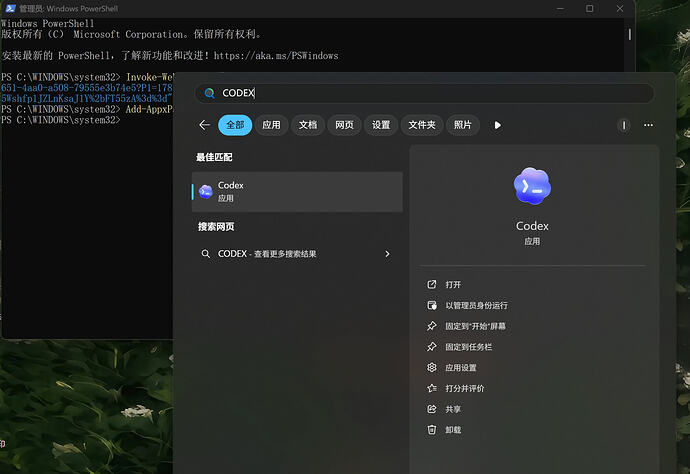The height and width of the screenshot is (474, 690).
Task: Click the PowerShell icon in title bar
Action: pos(11,8)
